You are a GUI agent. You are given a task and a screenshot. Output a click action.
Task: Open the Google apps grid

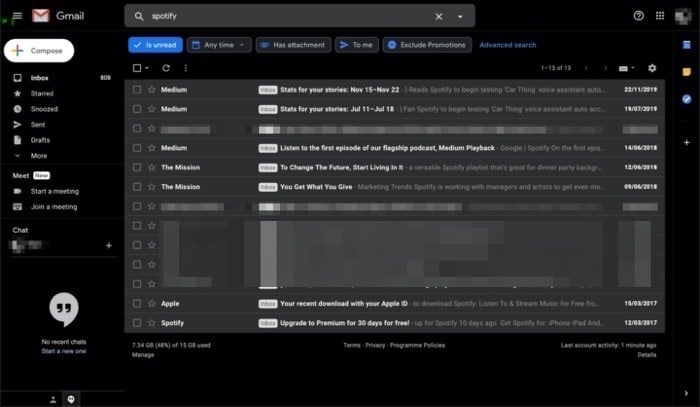[660, 16]
